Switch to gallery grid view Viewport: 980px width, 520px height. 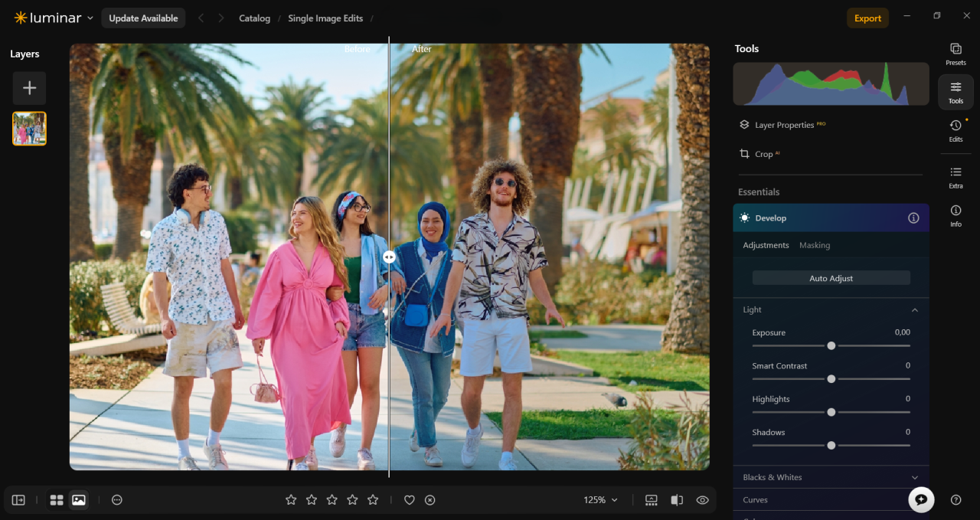click(57, 500)
